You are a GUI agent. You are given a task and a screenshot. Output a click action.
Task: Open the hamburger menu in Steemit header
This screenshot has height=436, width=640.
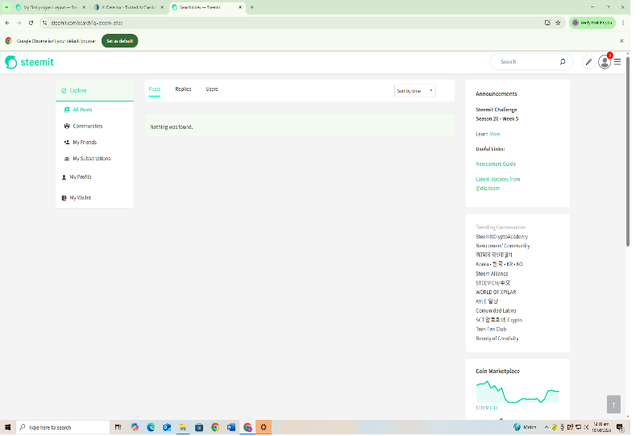point(618,62)
